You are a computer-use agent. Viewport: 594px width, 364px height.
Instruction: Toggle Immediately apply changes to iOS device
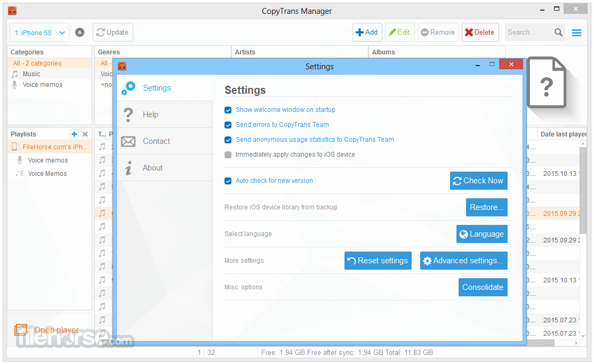point(228,155)
